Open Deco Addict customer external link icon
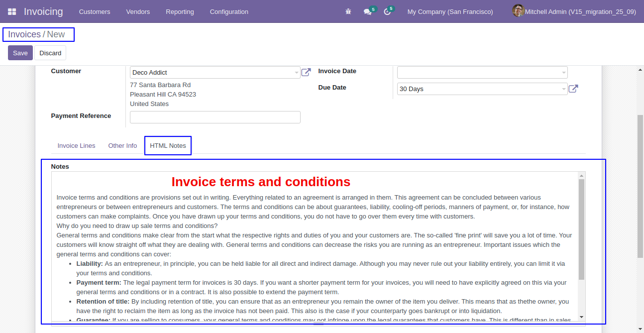 coord(306,73)
